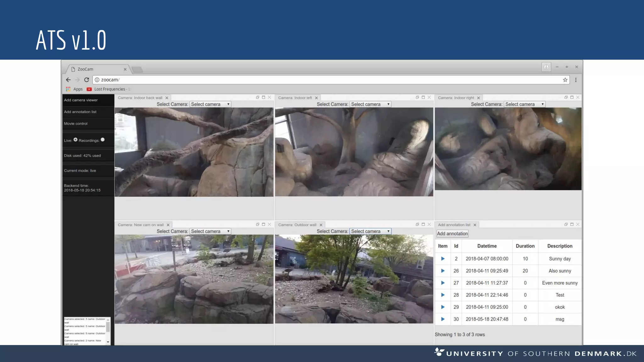Viewport: 644px width, 362px height.
Task: Maximize the Indoor back wall panel
Action: (264, 97)
